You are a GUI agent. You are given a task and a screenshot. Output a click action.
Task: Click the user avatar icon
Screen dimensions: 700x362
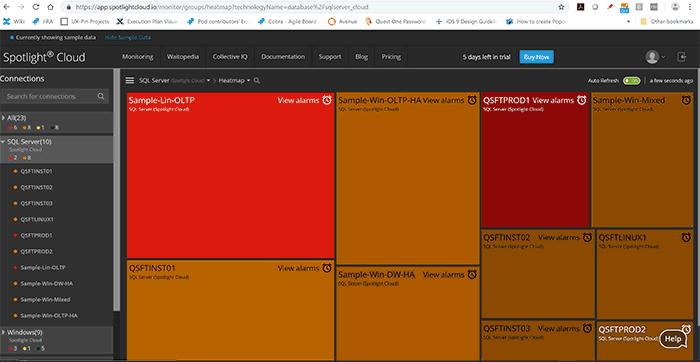click(x=652, y=57)
